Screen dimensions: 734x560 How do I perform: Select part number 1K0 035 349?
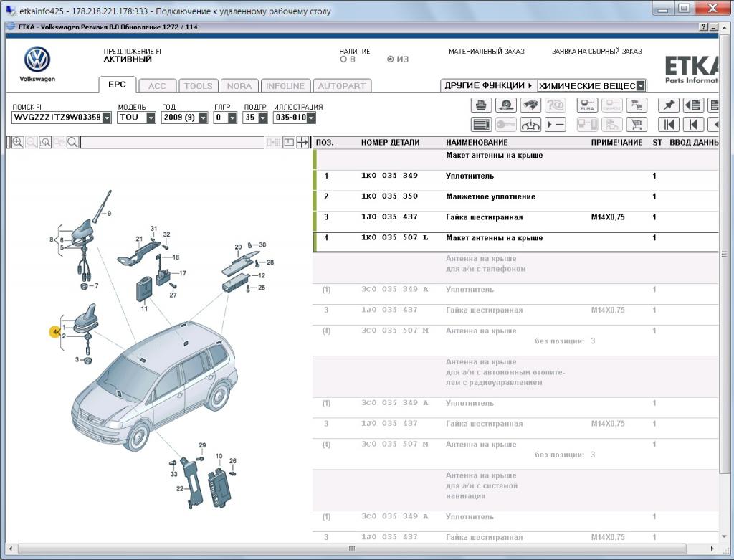(x=389, y=176)
